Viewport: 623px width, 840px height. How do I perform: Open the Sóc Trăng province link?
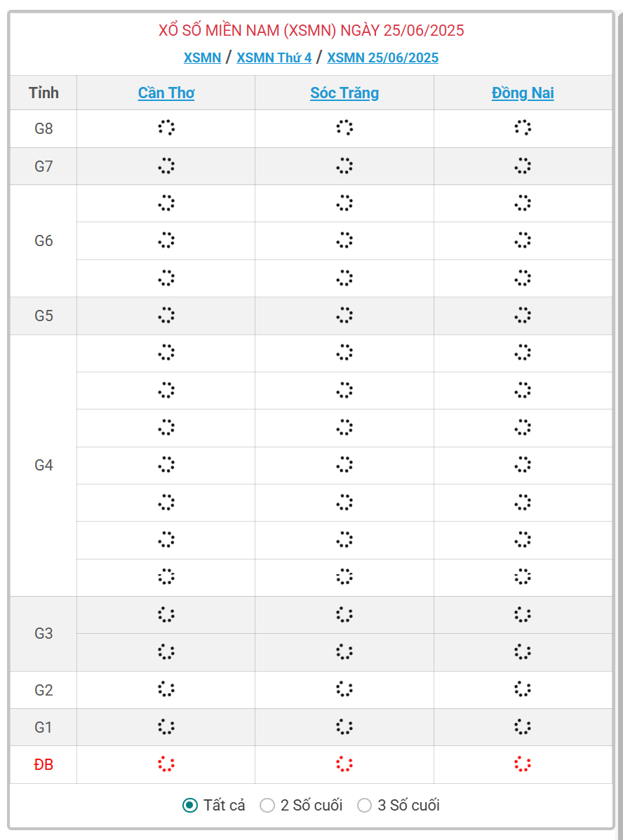[x=344, y=93]
